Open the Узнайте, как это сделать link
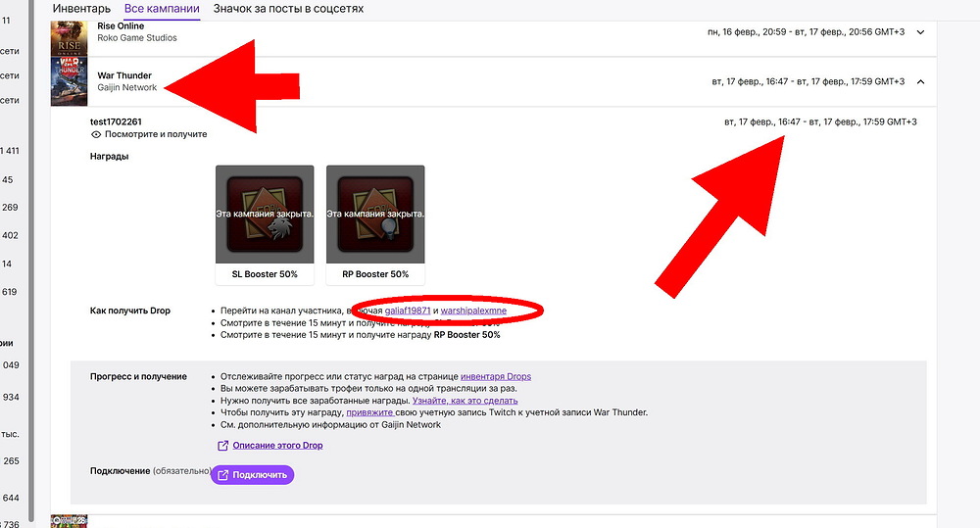The image size is (980, 528). [465, 401]
